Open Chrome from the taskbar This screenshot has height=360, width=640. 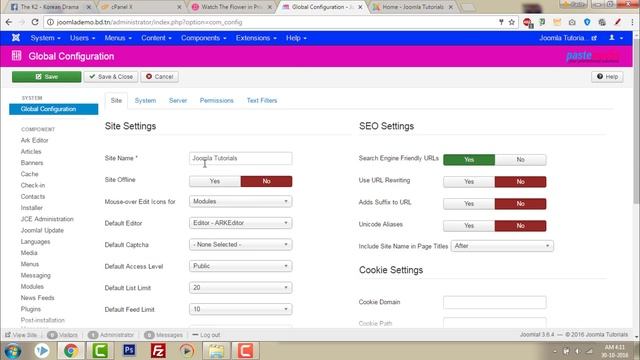coord(71,351)
